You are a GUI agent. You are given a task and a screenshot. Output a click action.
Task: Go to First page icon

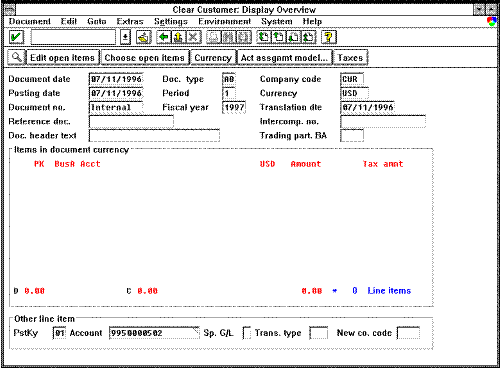coord(264,37)
